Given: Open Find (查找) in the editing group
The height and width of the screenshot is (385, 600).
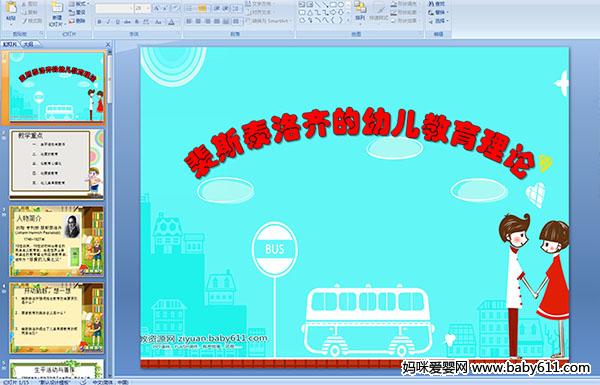Looking at the screenshot, I should tap(437, 4).
